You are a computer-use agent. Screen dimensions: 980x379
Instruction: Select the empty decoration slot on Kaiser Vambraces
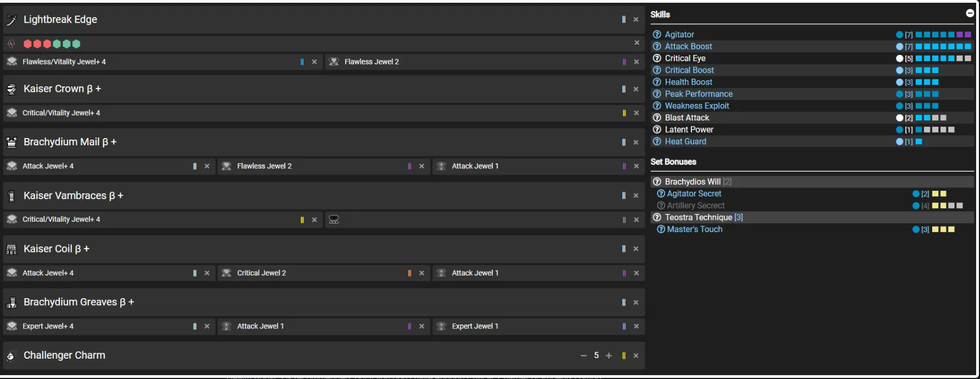pos(485,219)
